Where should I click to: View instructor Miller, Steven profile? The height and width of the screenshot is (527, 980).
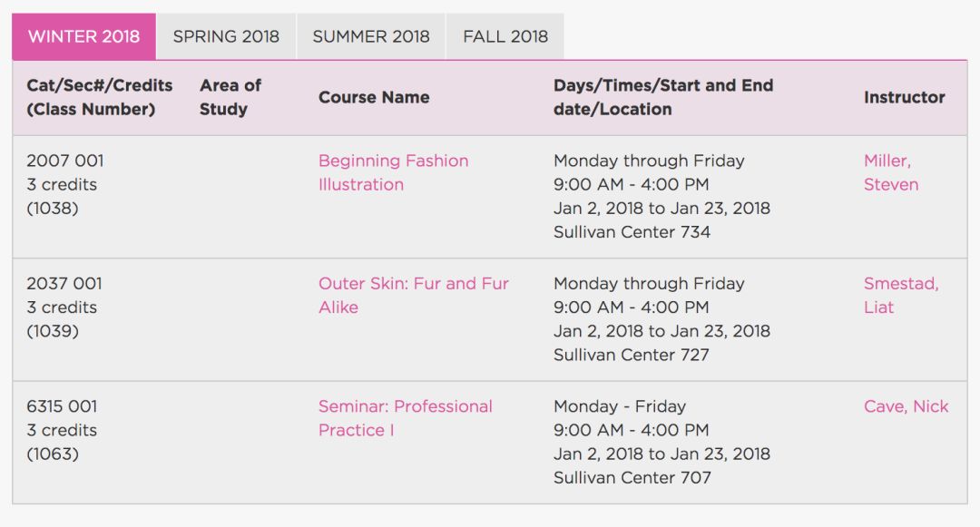(891, 172)
